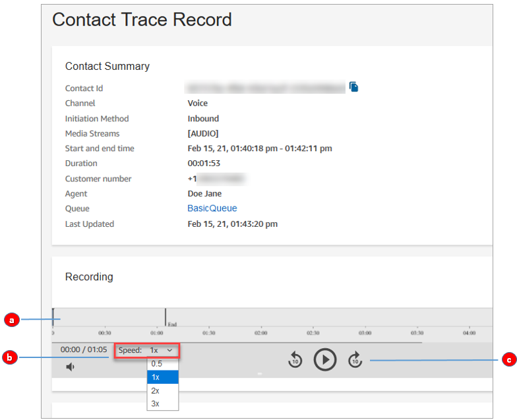Screen dimensions: 517x420
Task: Open the BasicQueue link
Action: tap(212, 208)
